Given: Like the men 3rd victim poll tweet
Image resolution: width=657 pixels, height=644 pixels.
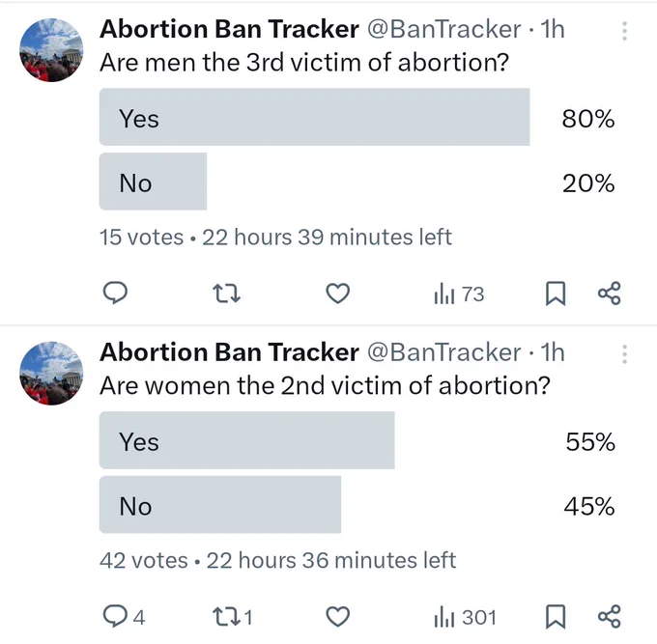Looking at the screenshot, I should [338, 294].
